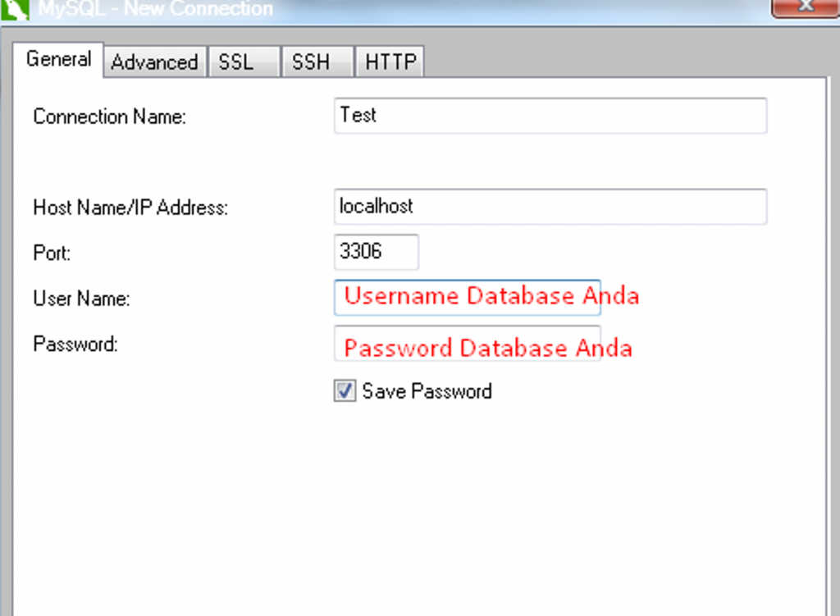Click inside the Connection Name field
The image size is (840, 616).
[x=550, y=116]
